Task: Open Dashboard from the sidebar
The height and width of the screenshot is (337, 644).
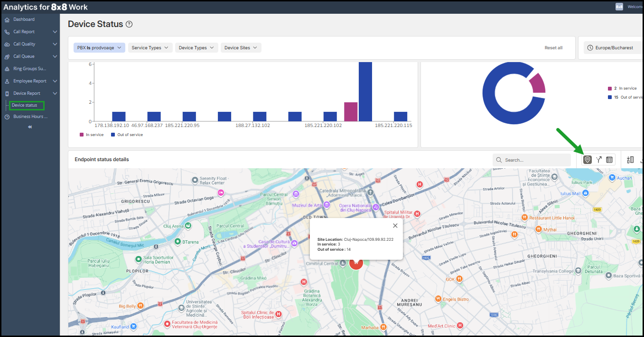Action: pos(24,19)
